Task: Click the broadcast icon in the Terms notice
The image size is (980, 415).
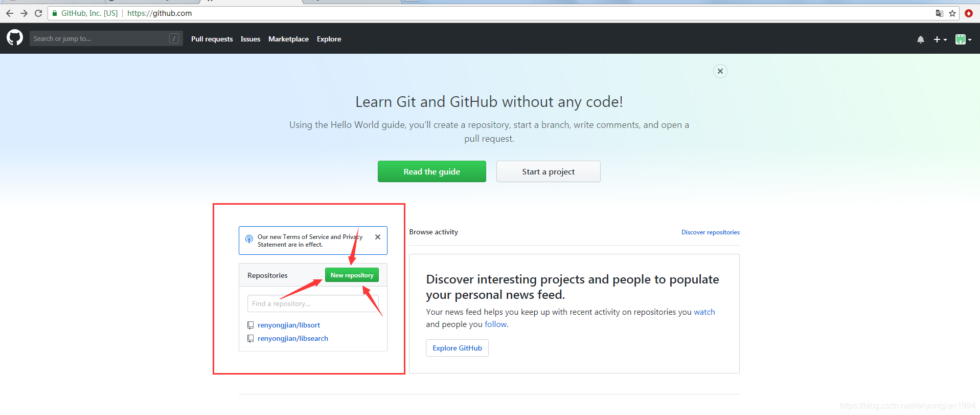Action: pos(249,239)
